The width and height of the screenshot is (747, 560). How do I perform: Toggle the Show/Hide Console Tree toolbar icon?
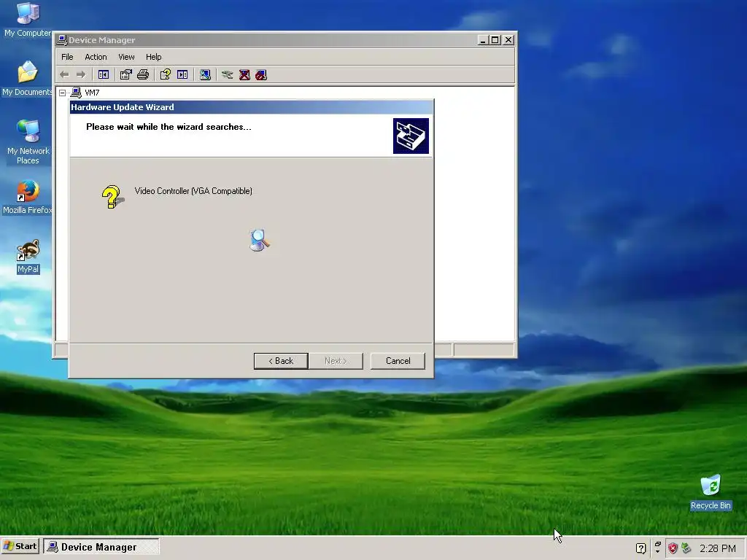click(104, 75)
